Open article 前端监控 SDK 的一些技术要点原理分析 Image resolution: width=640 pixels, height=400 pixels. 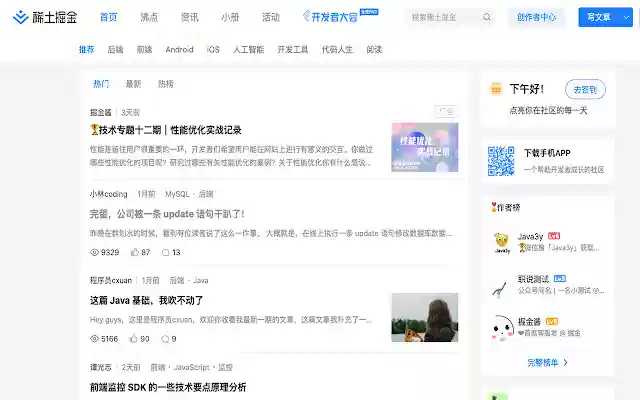point(168,387)
